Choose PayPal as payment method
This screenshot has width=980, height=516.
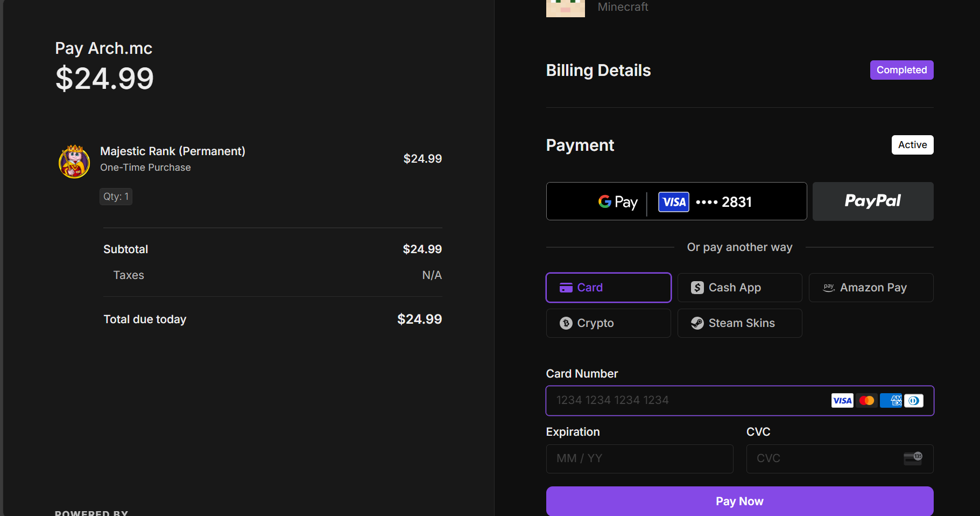(x=872, y=201)
